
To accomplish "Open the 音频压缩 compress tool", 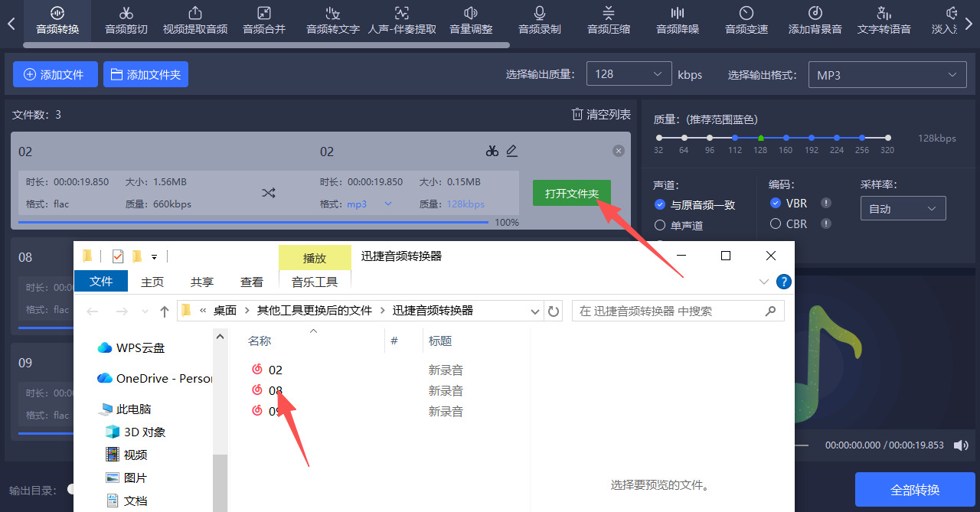I will [609, 21].
